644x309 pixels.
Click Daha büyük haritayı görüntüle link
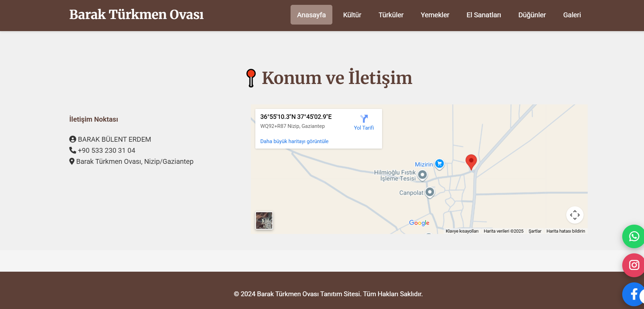click(294, 141)
